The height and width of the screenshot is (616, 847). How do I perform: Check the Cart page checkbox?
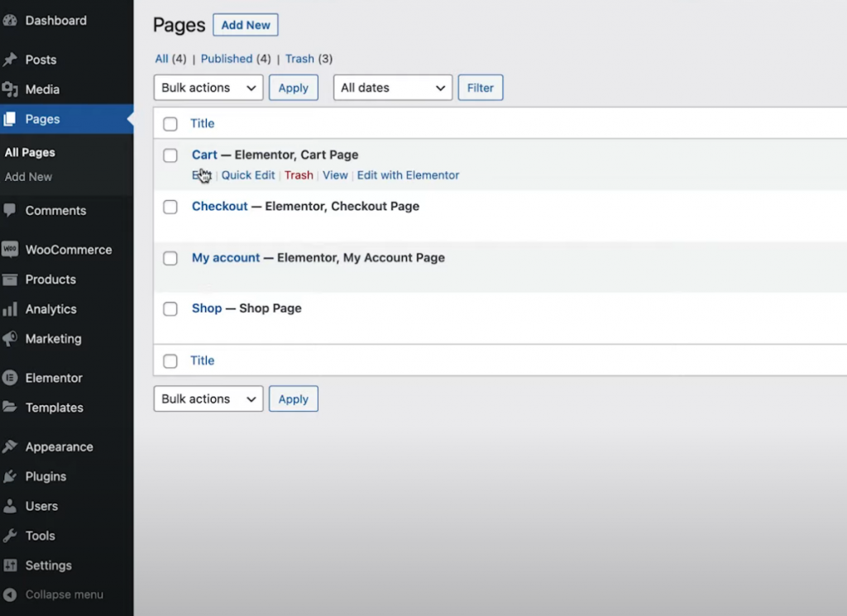(170, 155)
